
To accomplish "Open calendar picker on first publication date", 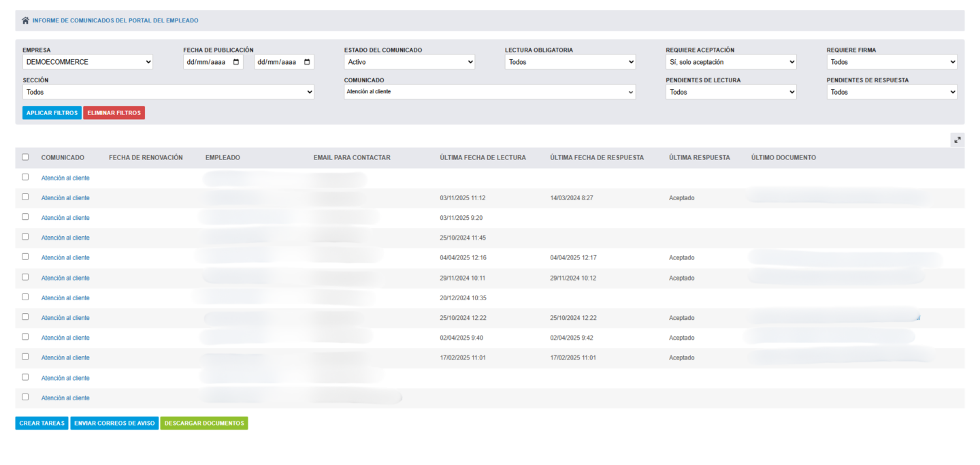I will (236, 62).
